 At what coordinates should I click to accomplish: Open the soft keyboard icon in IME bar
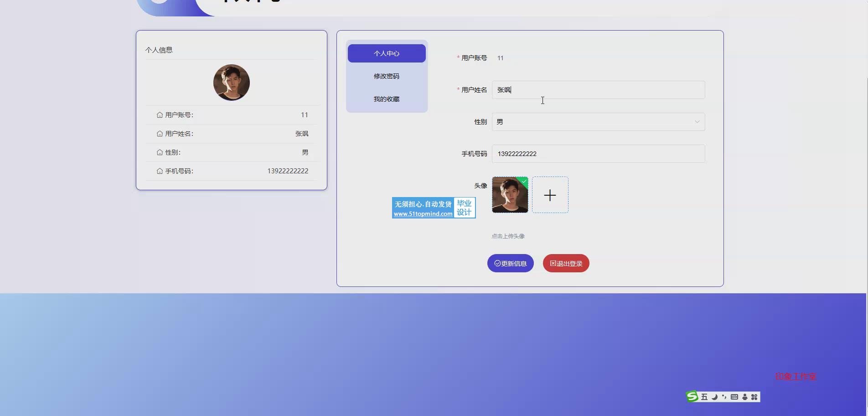click(x=734, y=397)
